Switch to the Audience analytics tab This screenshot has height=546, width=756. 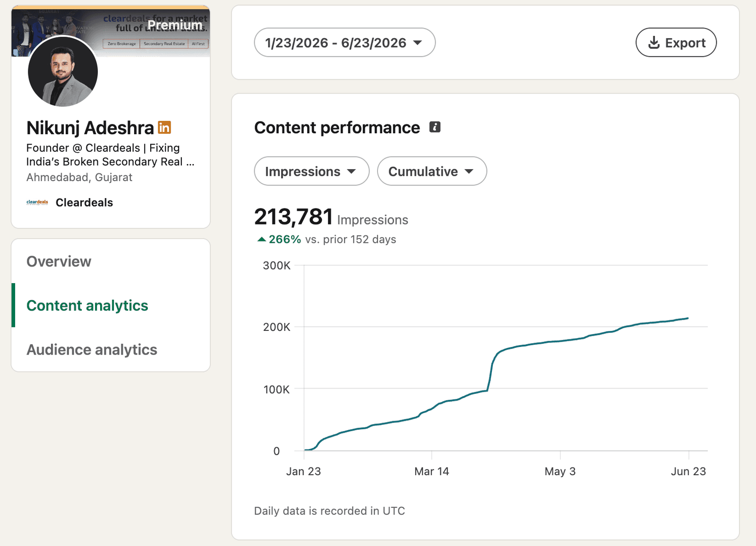[92, 349]
